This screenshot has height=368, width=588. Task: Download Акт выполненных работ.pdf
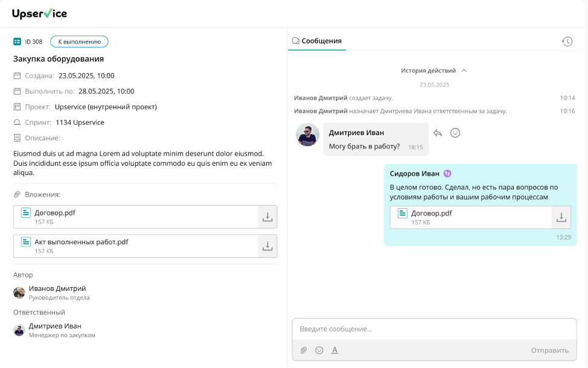[x=267, y=246]
